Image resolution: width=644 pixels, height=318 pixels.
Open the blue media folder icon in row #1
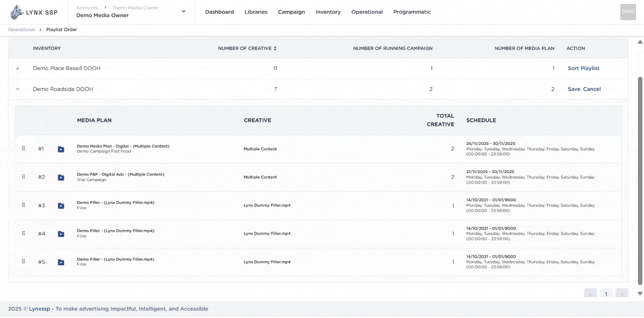61,149
